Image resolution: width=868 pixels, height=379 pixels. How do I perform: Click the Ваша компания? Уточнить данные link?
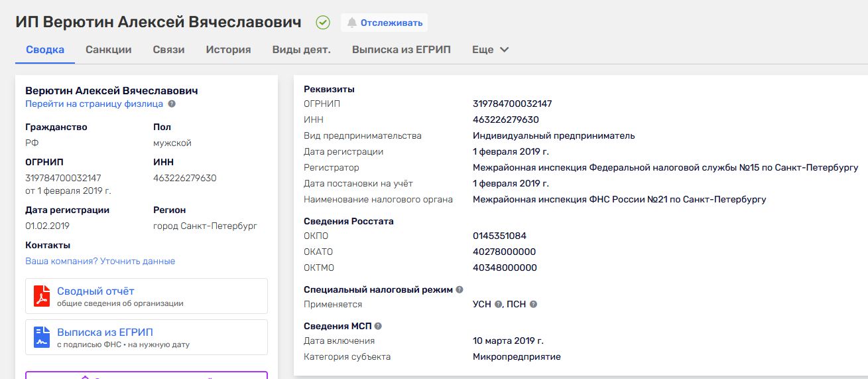[x=100, y=262]
